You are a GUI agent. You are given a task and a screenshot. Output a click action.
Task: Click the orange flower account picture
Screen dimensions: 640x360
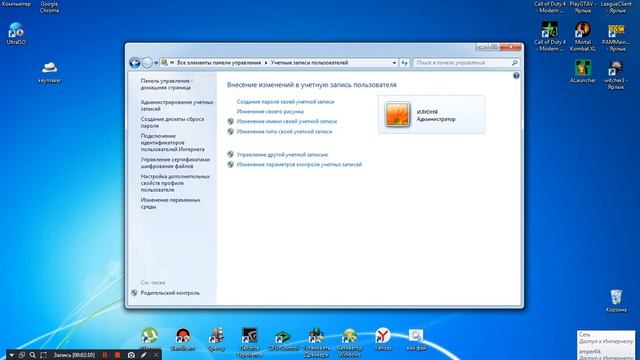(397, 114)
